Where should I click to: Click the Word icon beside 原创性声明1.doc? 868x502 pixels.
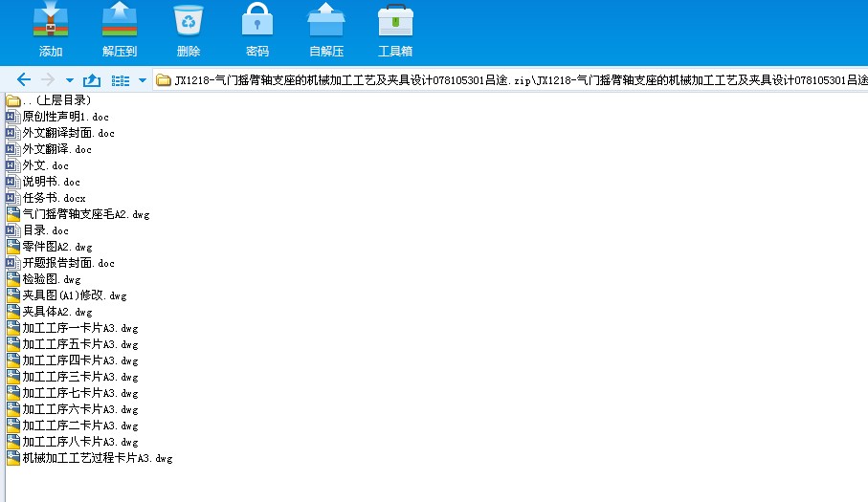(x=13, y=117)
